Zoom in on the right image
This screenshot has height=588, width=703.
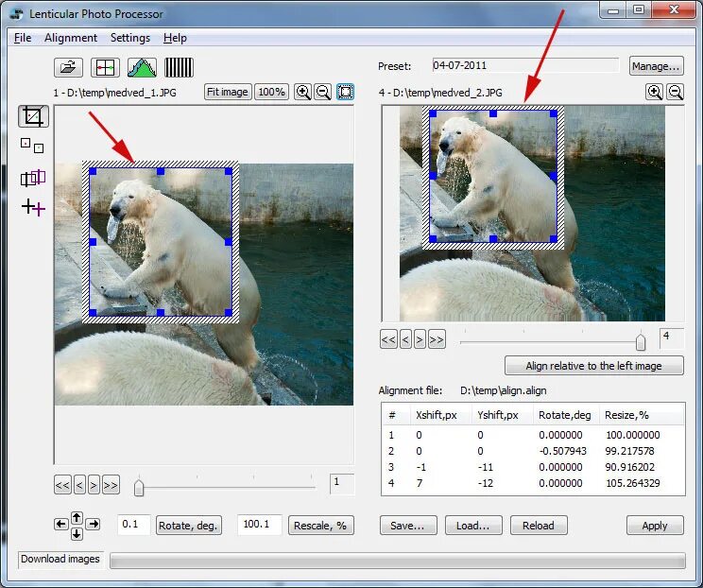click(655, 92)
